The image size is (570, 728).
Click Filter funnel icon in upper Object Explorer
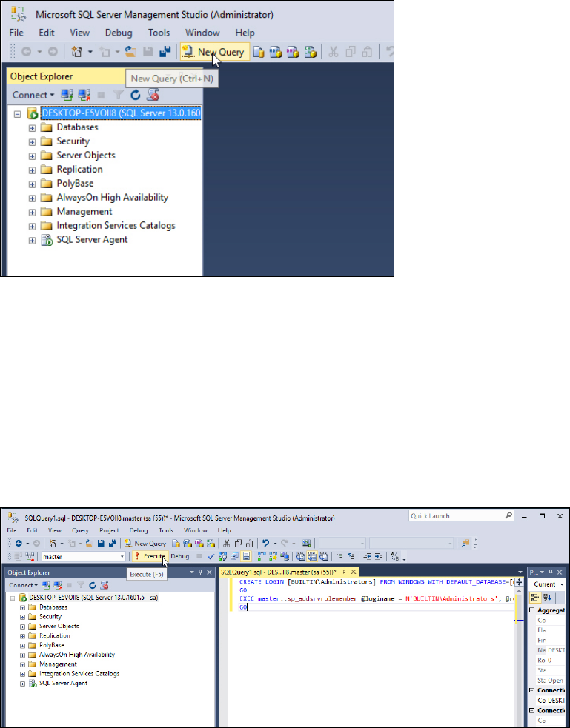119,96
